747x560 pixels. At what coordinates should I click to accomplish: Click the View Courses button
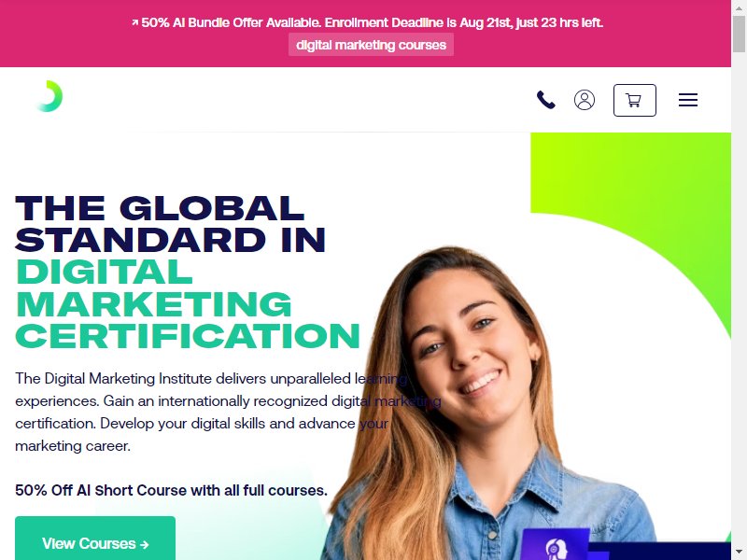pyautogui.click(x=95, y=539)
